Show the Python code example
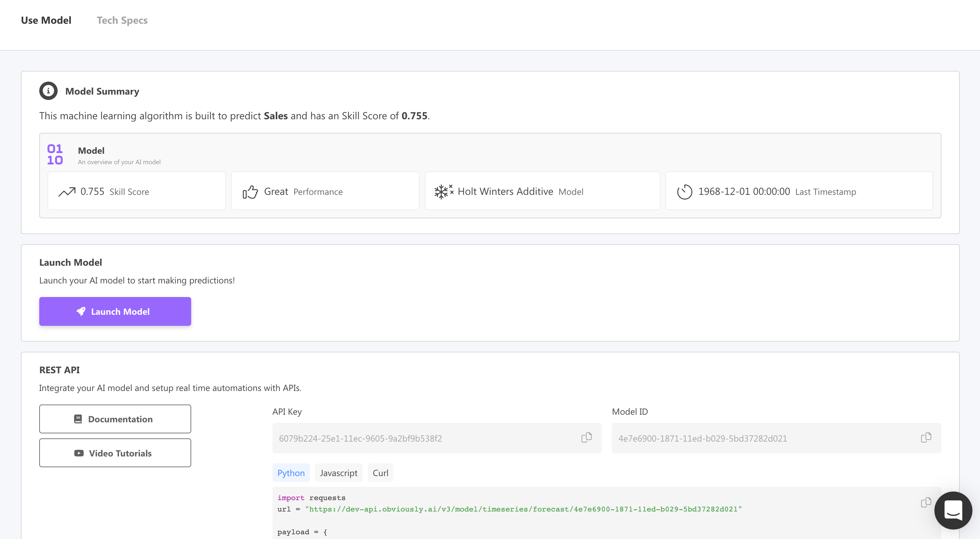Viewport: 980px width, 539px height. (x=291, y=473)
